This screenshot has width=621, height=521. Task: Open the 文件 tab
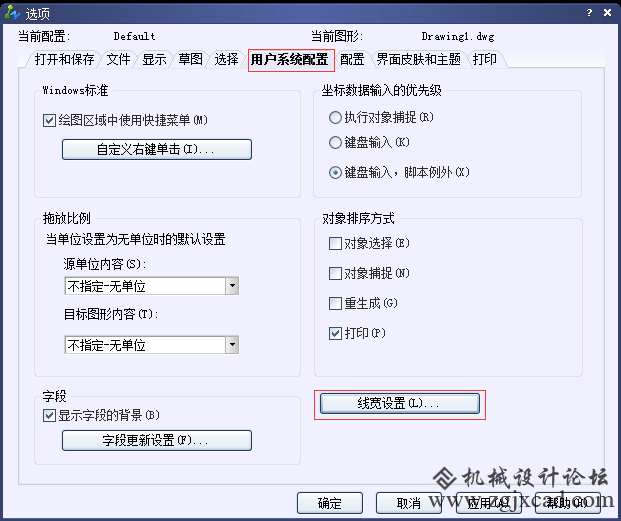pos(118,59)
